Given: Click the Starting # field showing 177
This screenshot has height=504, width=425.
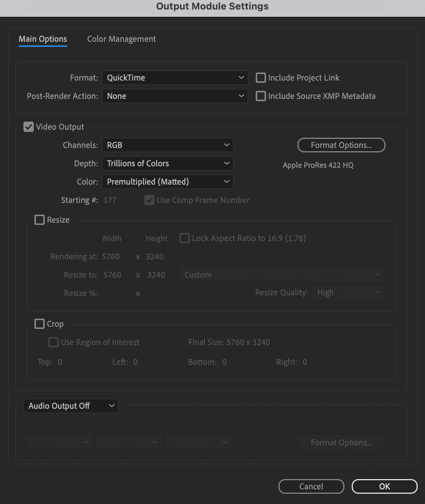Looking at the screenshot, I should (110, 200).
